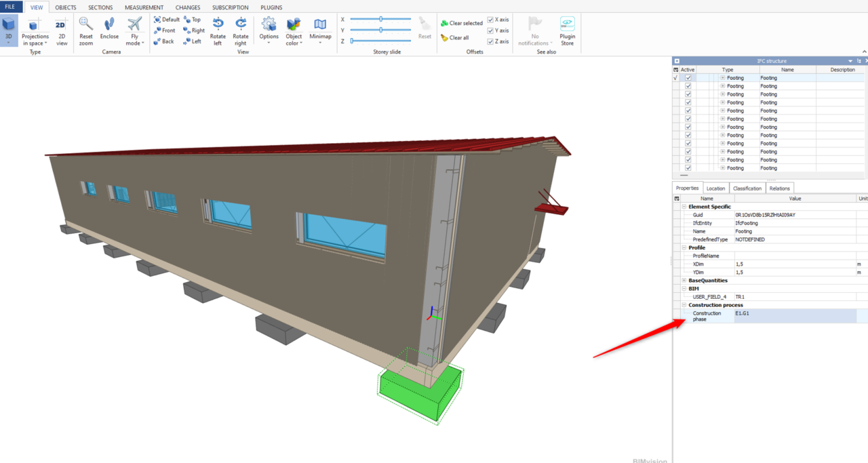Select the IfcEntity value IfcFooting

(x=795, y=223)
